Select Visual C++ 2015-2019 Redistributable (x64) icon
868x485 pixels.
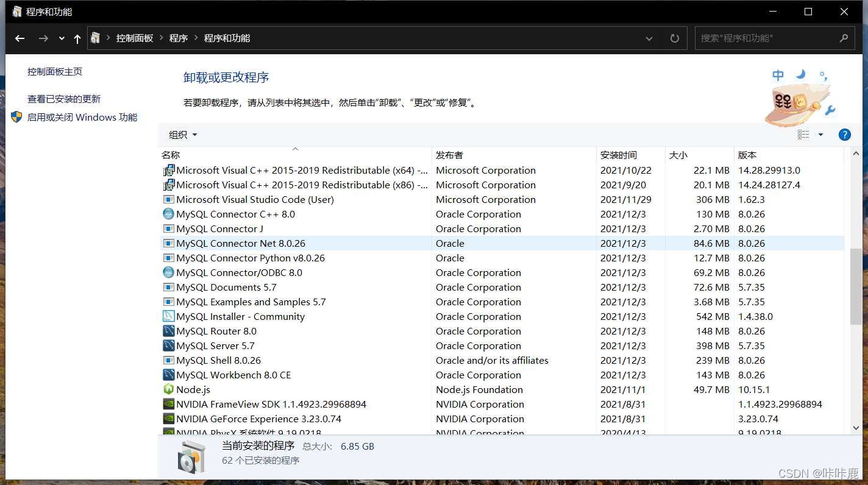pos(169,170)
